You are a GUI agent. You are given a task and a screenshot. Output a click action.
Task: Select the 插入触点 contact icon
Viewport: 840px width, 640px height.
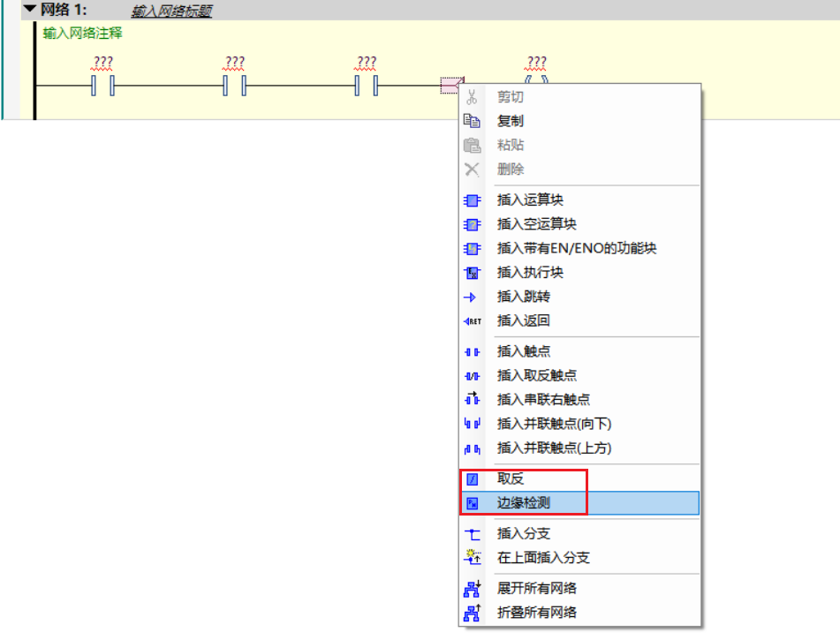tap(472, 350)
